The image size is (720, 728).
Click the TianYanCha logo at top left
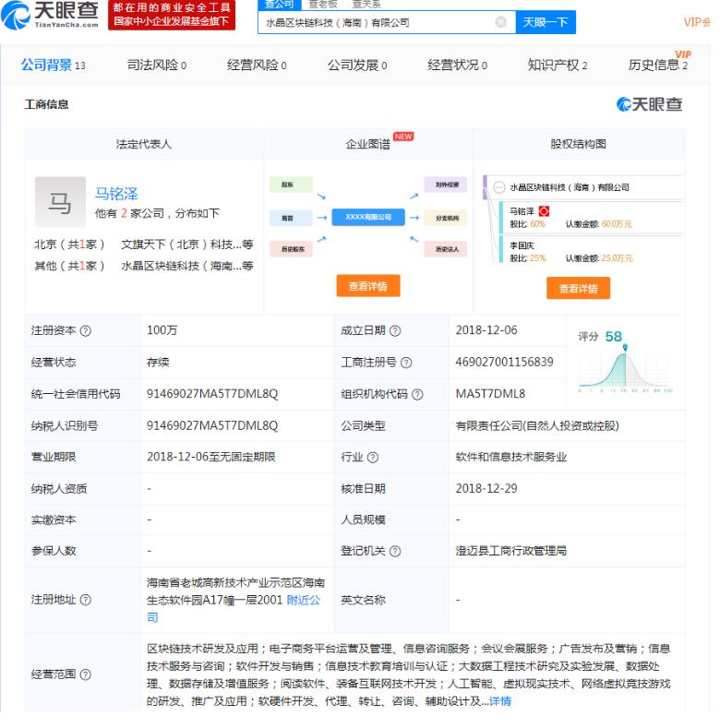point(50,15)
